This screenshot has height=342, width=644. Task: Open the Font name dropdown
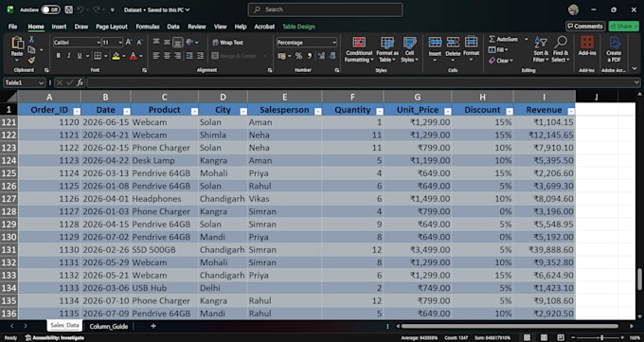(x=98, y=43)
